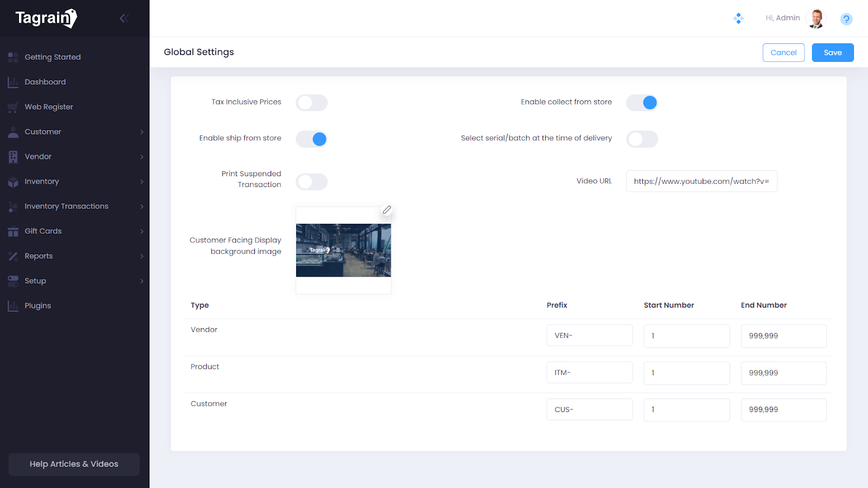This screenshot has height=488, width=868.
Task: Click the Web Register cart icon
Action: (x=13, y=107)
